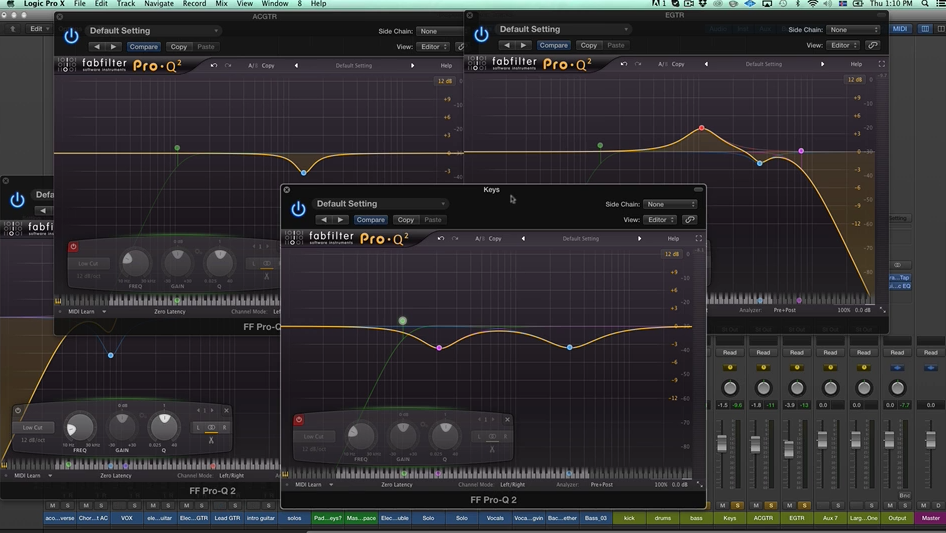Open Default Setting dropdown in Keys window
946x533 pixels.
tap(380, 204)
